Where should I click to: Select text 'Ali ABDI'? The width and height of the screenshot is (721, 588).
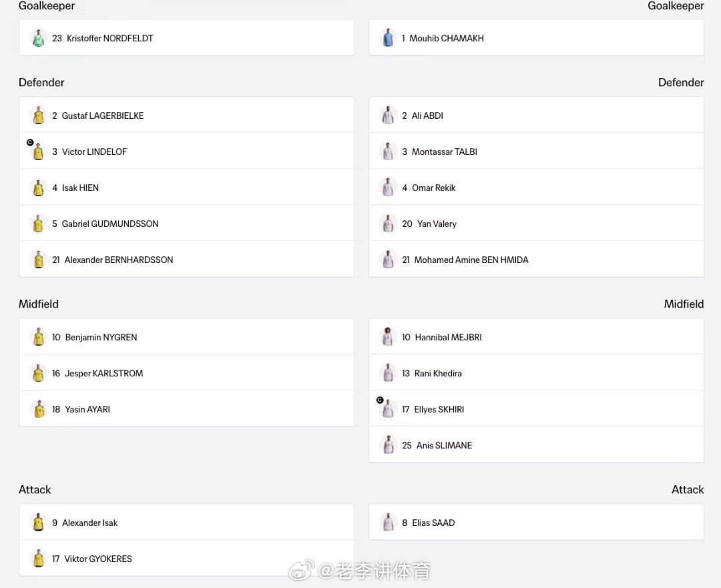click(x=427, y=115)
